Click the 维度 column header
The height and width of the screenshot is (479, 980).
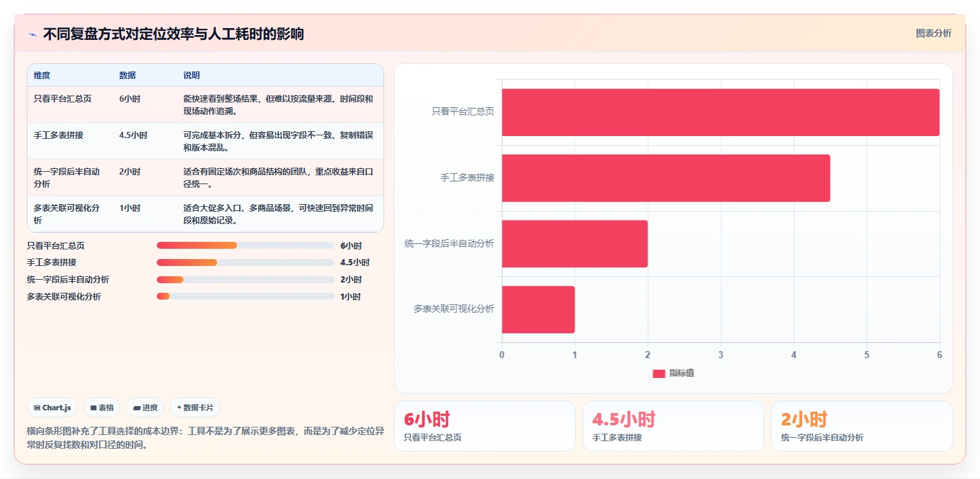click(42, 76)
